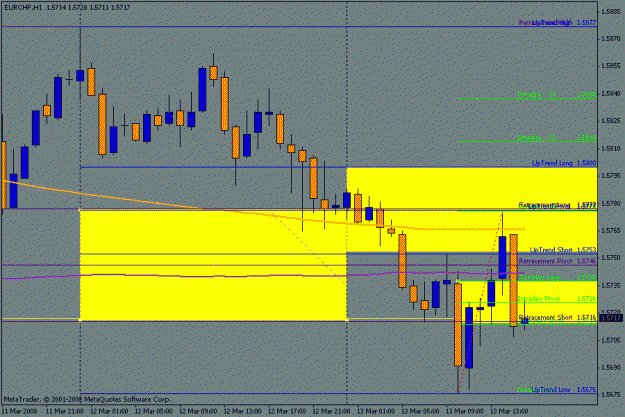Click the '11 Mar 2008' time axis label
This screenshot has width=625, height=417.
click(x=20, y=411)
